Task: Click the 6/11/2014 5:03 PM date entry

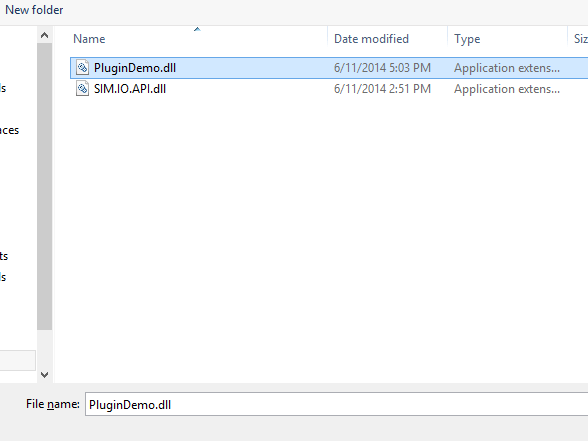Action: pos(382,68)
